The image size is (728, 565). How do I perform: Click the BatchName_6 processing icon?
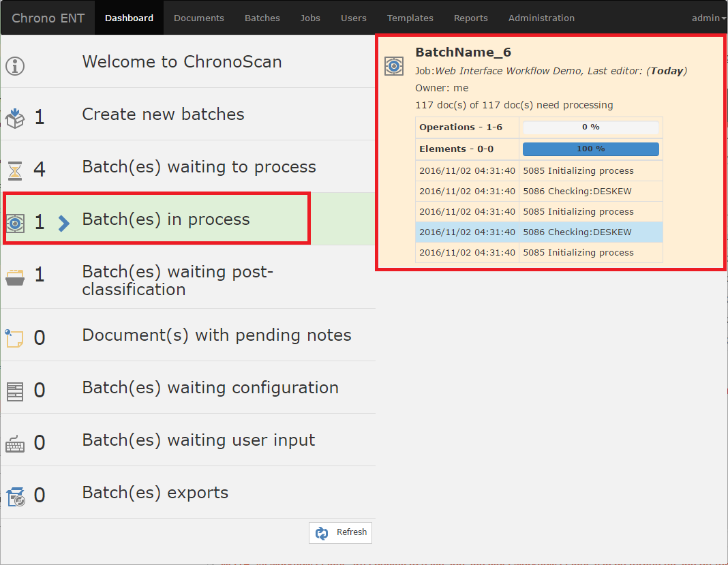coord(394,66)
